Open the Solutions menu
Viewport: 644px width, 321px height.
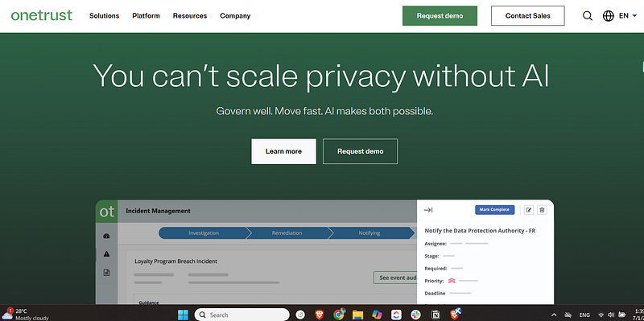[x=105, y=16]
